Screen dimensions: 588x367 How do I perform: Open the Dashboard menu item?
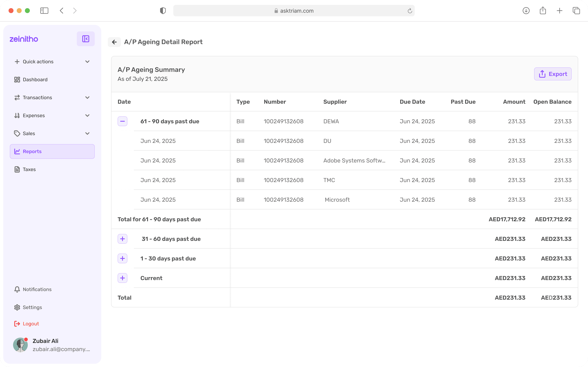pyautogui.click(x=35, y=80)
